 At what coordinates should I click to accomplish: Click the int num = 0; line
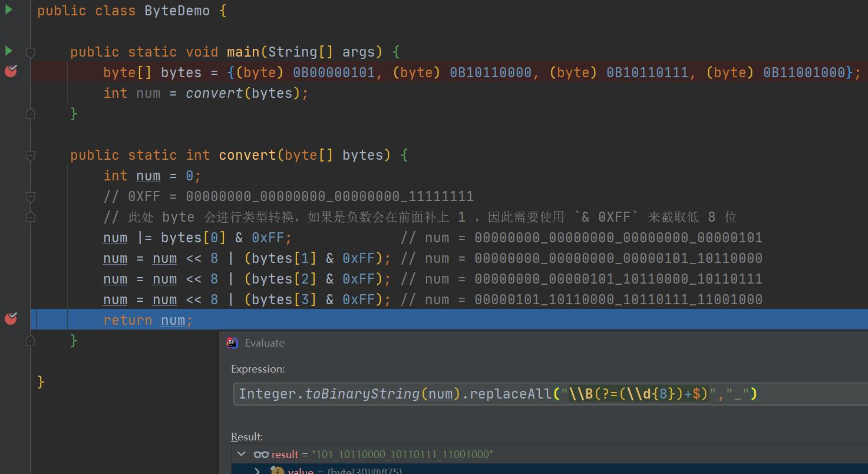[x=153, y=176]
